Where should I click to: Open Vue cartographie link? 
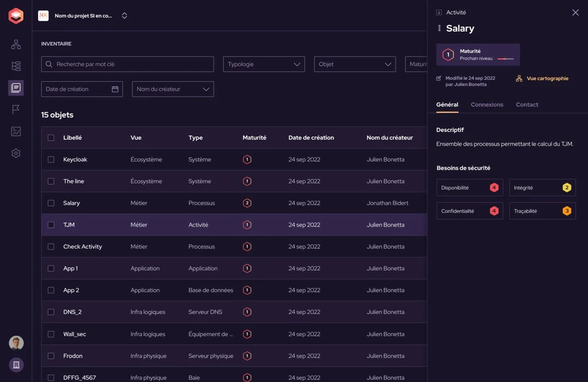(x=542, y=78)
